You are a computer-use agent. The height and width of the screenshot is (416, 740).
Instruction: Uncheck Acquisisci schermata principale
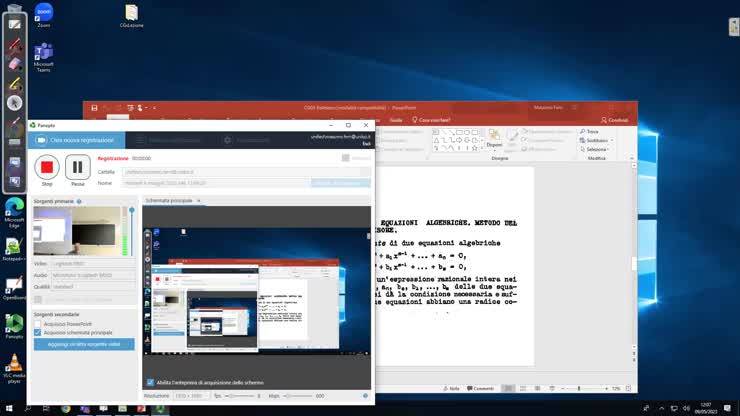tap(38, 332)
